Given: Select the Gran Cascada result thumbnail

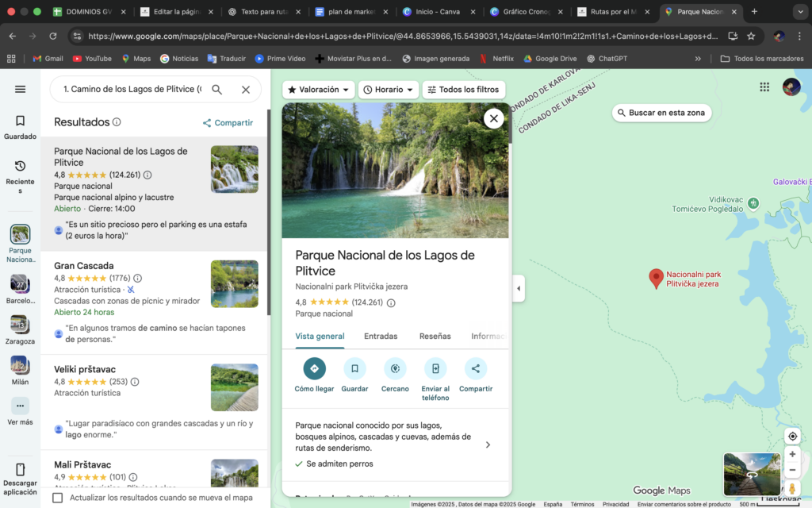Looking at the screenshot, I should [x=234, y=284].
